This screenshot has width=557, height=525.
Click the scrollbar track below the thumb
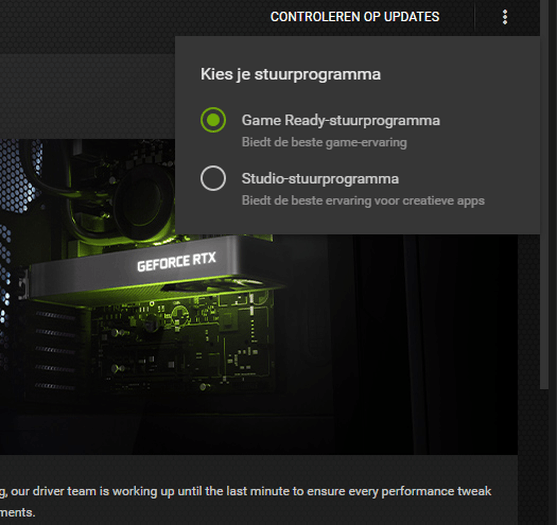pos(545,456)
